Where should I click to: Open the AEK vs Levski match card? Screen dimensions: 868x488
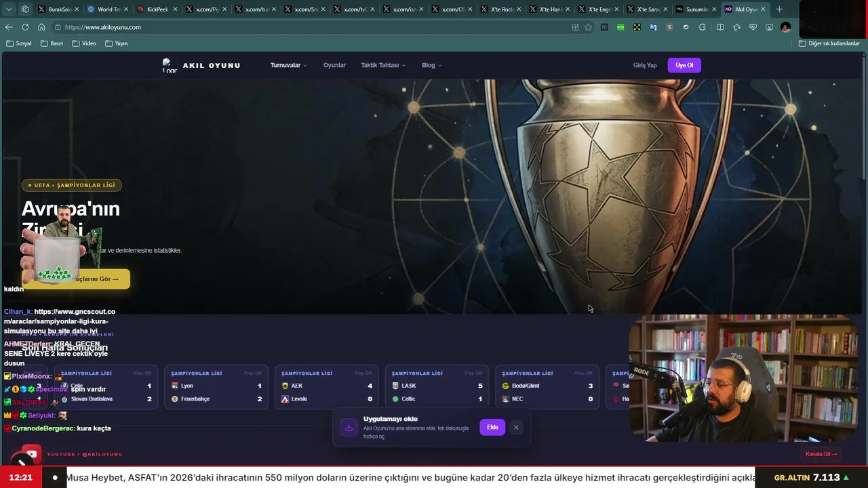tap(327, 387)
